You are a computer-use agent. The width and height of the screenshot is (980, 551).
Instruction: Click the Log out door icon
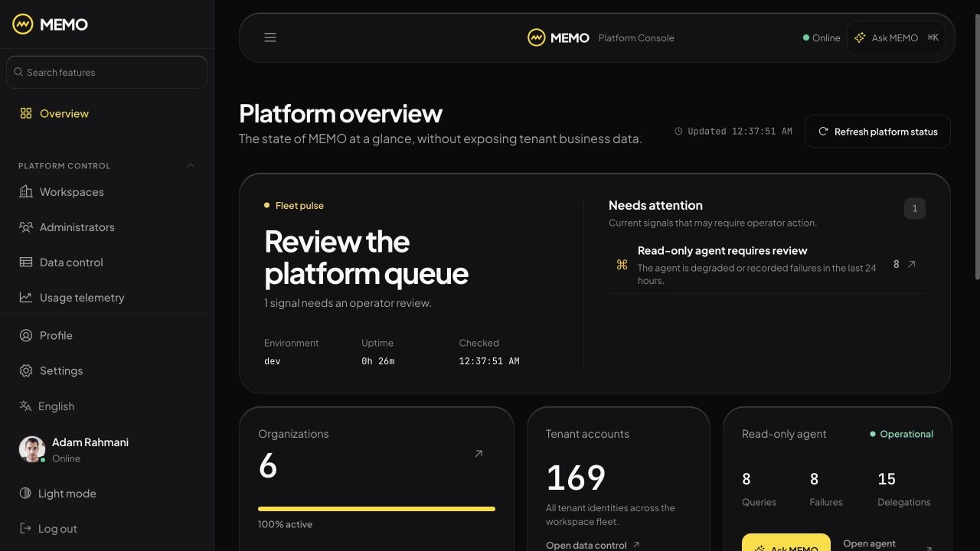[x=25, y=529]
